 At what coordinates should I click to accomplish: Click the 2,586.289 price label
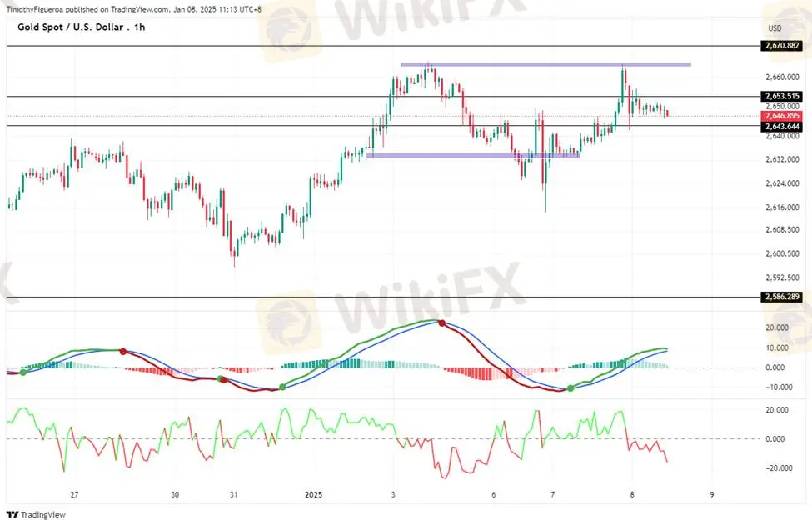click(782, 297)
